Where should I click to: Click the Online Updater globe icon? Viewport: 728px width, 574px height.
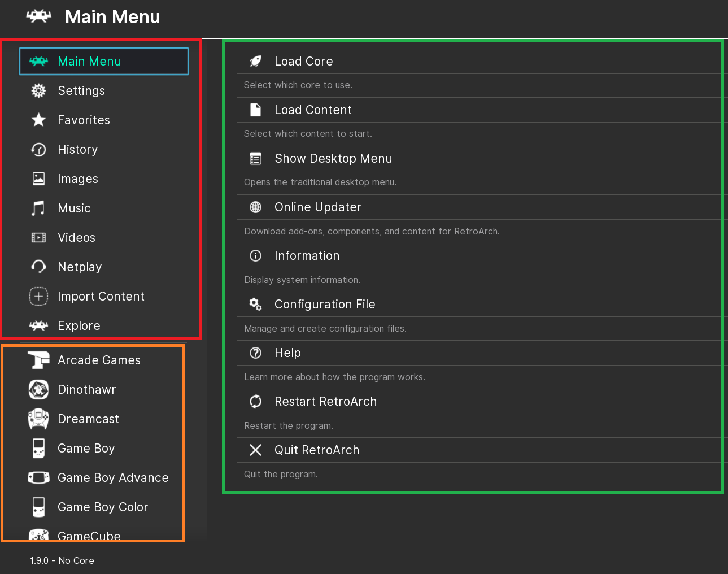(x=256, y=207)
